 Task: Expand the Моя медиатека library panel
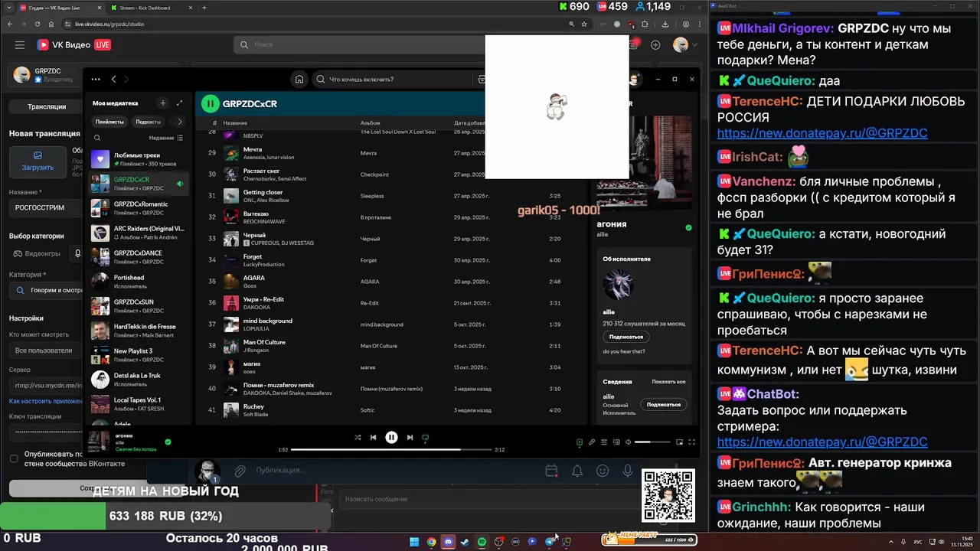(180, 103)
